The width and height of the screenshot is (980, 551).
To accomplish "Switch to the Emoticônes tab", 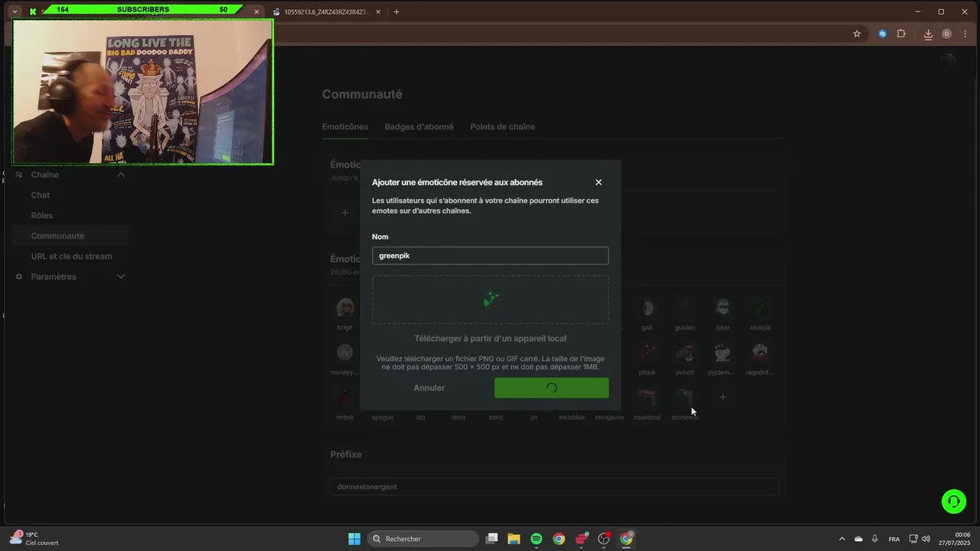I will pyautogui.click(x=345, y=127).
